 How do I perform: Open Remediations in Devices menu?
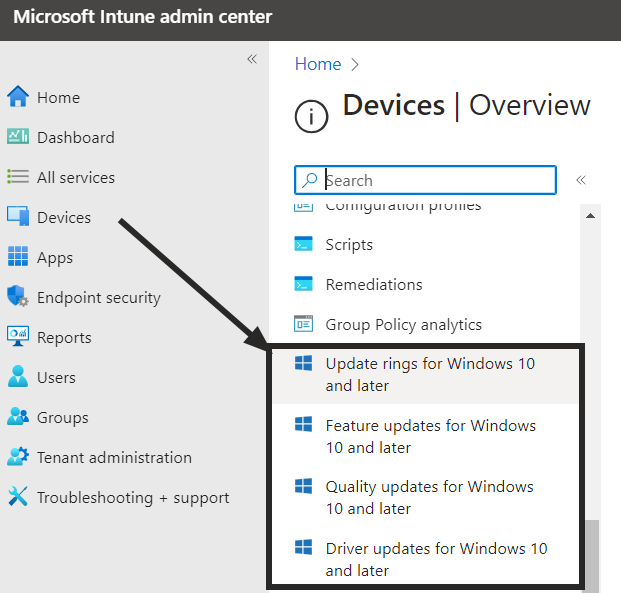374,284
